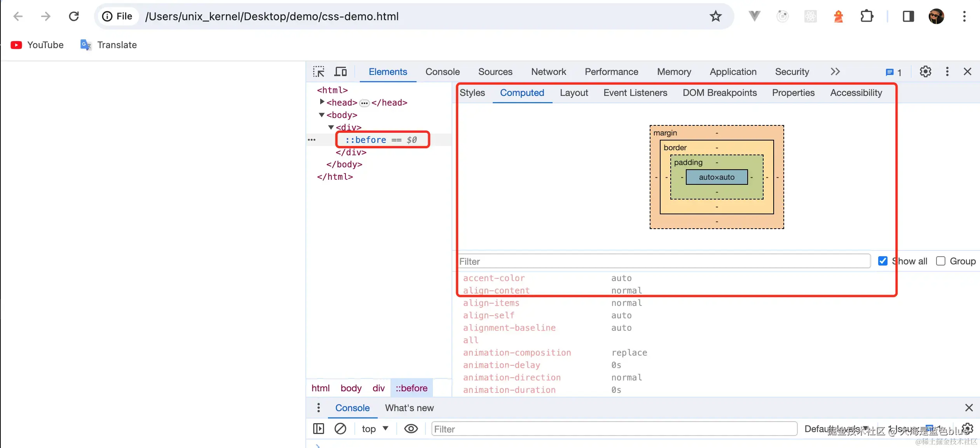Bookmark this page with the star icon
Image resolution: width=980 pixels, height=448 pixels.
tap(715, 16)
